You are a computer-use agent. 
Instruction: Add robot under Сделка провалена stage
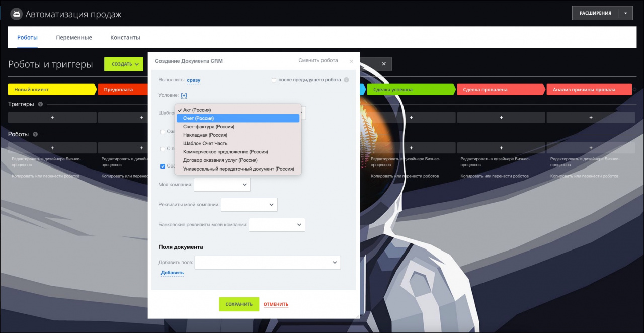tap(501, 148)
